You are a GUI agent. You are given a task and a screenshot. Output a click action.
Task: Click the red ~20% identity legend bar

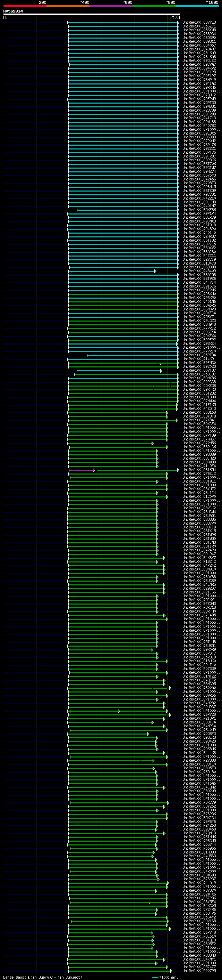[25, 6]
